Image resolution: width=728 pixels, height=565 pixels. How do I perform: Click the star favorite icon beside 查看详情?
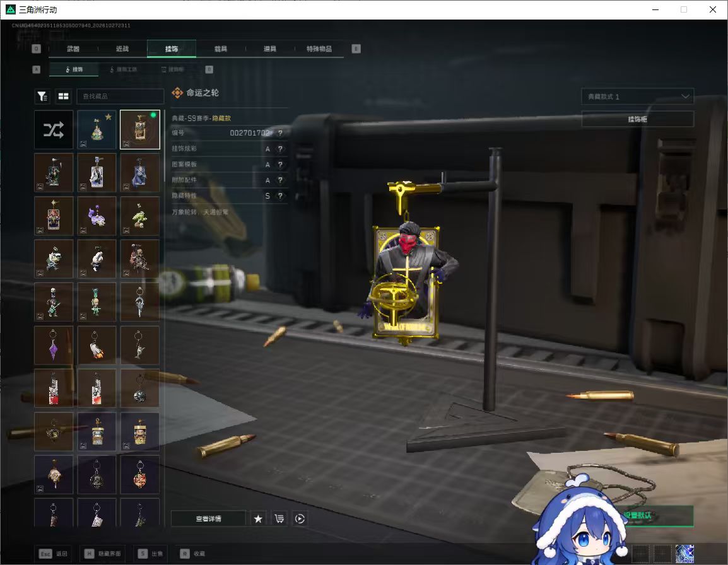(x=258, y=518)
